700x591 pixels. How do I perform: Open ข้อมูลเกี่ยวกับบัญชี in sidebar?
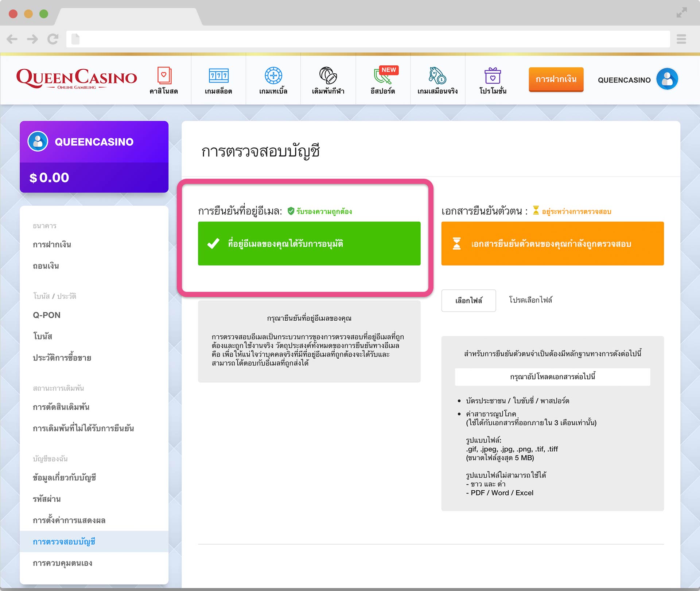click(64, 477)
